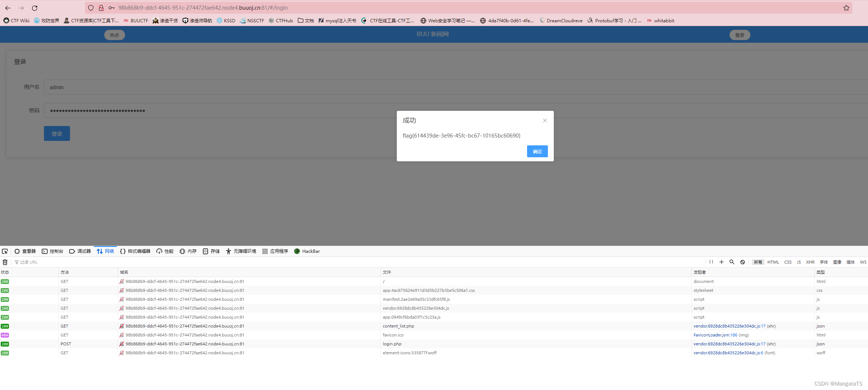Toggle the WS websocket filter
This screenshot has height=390, width=868.
pyautogui.click(x=863, y=262)
